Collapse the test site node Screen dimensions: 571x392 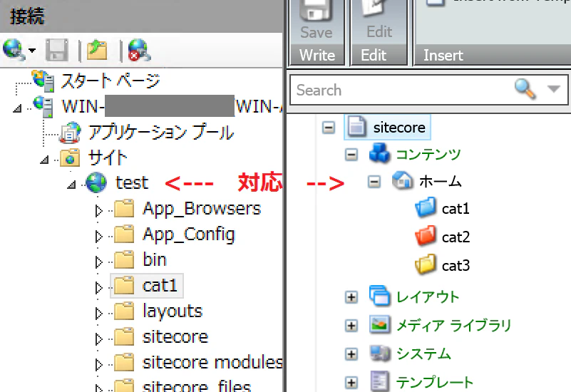point(71,185)
